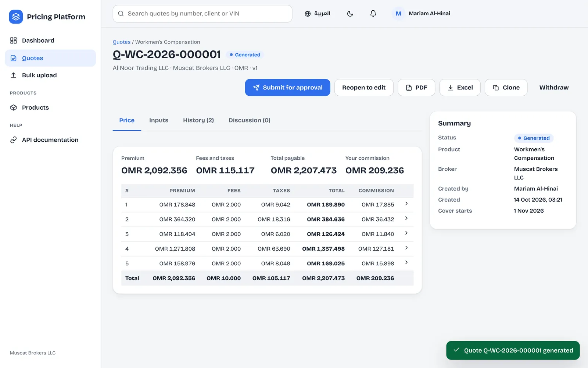Click the COMMISSION column header
588x368 pixels.
tap(376, 191)
